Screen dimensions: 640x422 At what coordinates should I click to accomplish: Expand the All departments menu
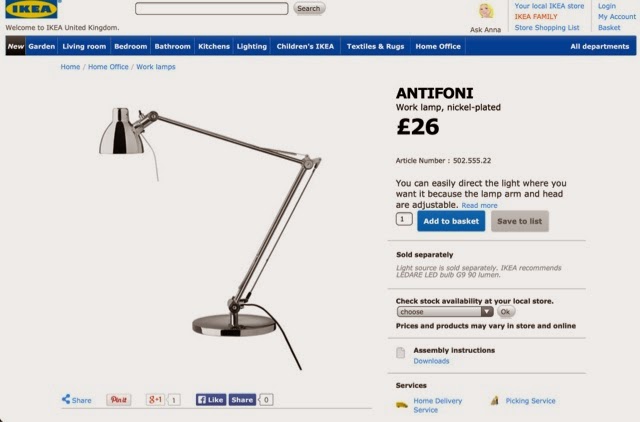[600, 47]
